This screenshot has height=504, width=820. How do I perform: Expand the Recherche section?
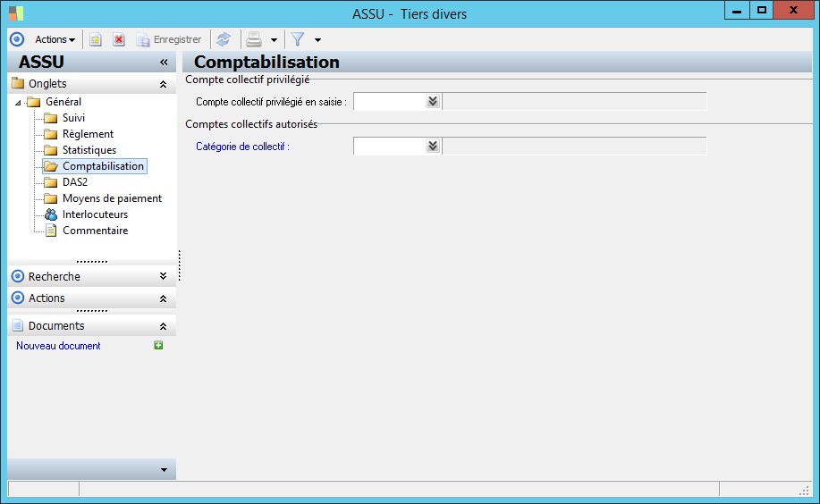click(163, 276)
